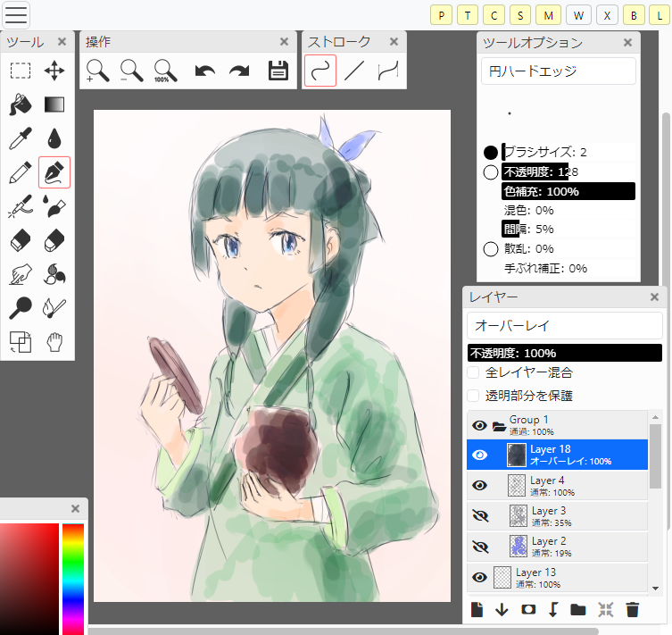Toggle visibility of Group 1
This screenshot has width=672, height=635.
click(x=479, y=425)
